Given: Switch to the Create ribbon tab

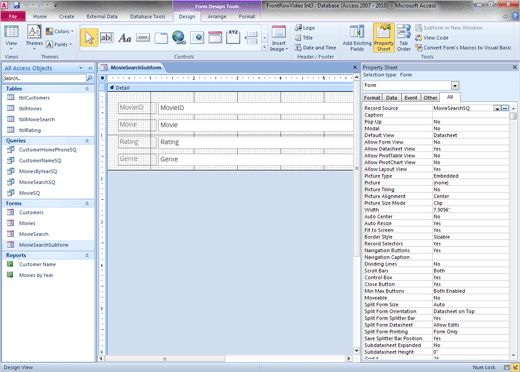Looking at the screenshot, I should pos(67,16).
